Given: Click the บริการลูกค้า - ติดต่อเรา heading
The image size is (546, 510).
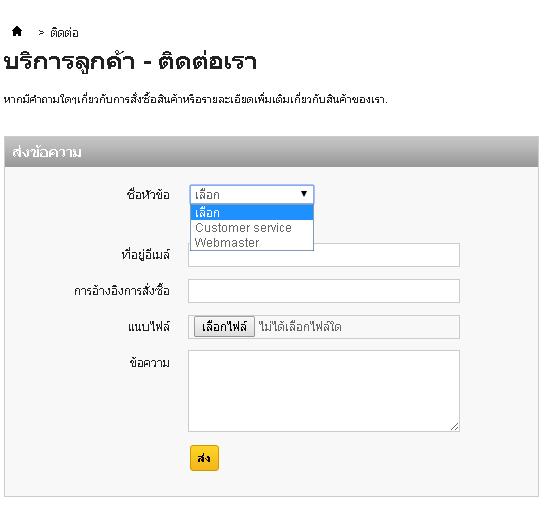Looking at the screenshot, I should point(130,62).
